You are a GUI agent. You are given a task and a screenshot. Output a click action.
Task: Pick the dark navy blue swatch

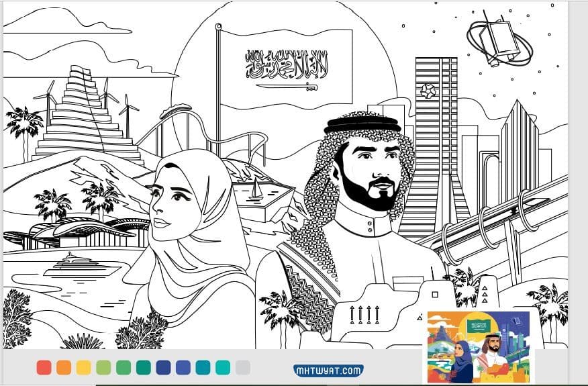pos(163,368)
